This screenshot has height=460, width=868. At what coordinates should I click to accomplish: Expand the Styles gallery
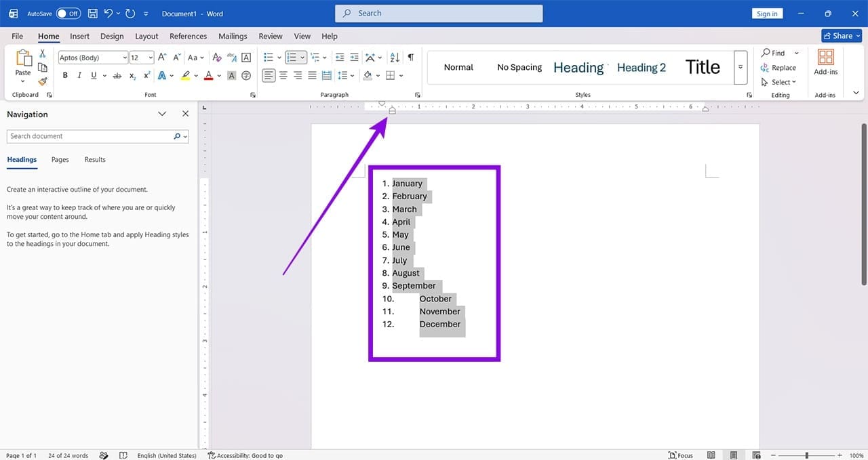tap(741, 67)
